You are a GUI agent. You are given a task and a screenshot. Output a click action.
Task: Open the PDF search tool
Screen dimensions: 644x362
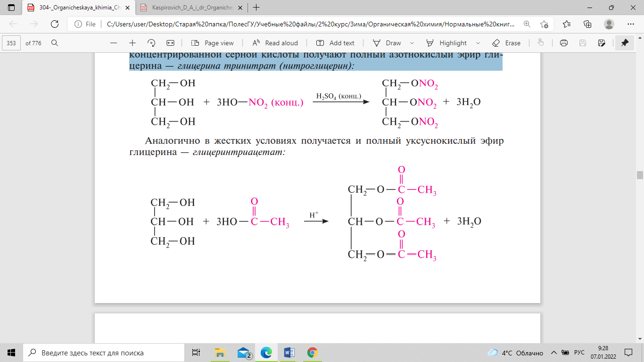click(55, 43)
